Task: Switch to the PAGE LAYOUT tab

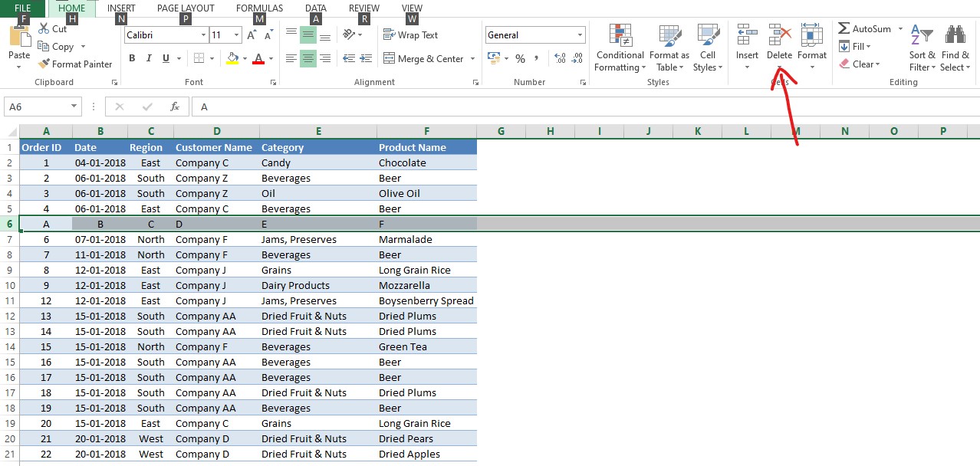Action: tap(186, 8)
